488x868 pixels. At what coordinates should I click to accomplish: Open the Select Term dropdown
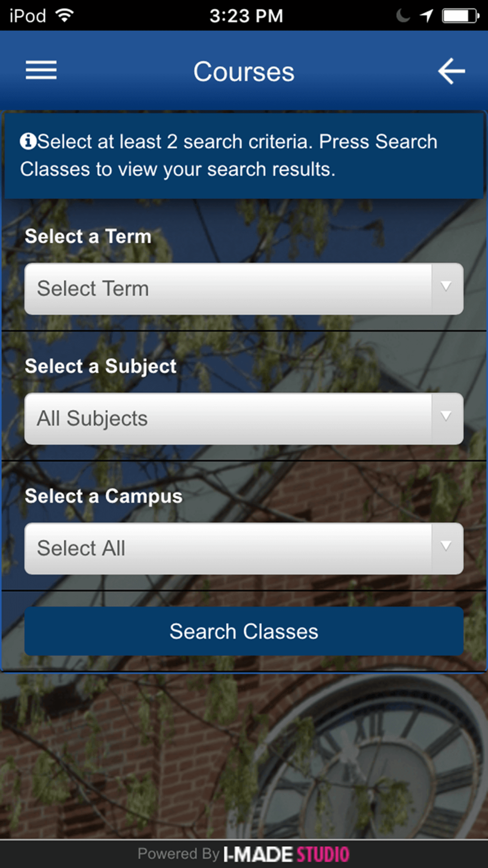click(244, 289)
